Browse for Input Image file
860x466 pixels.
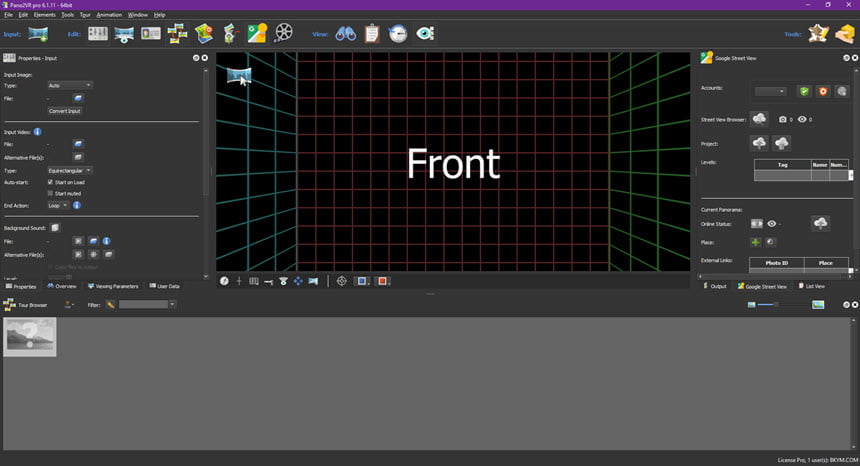[78, 98]
